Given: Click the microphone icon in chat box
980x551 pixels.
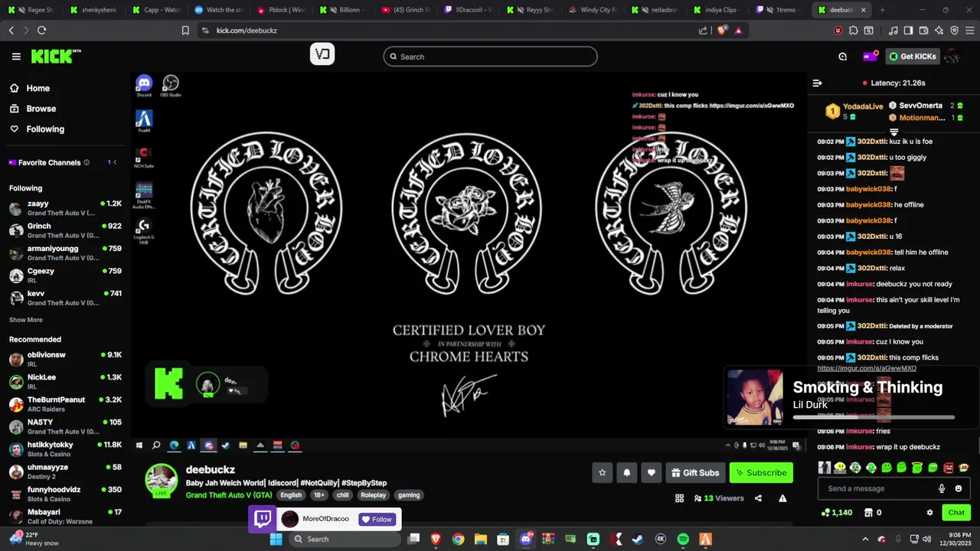Looking at the screenshot, I should pyautogui.click(x=942, y=488).
